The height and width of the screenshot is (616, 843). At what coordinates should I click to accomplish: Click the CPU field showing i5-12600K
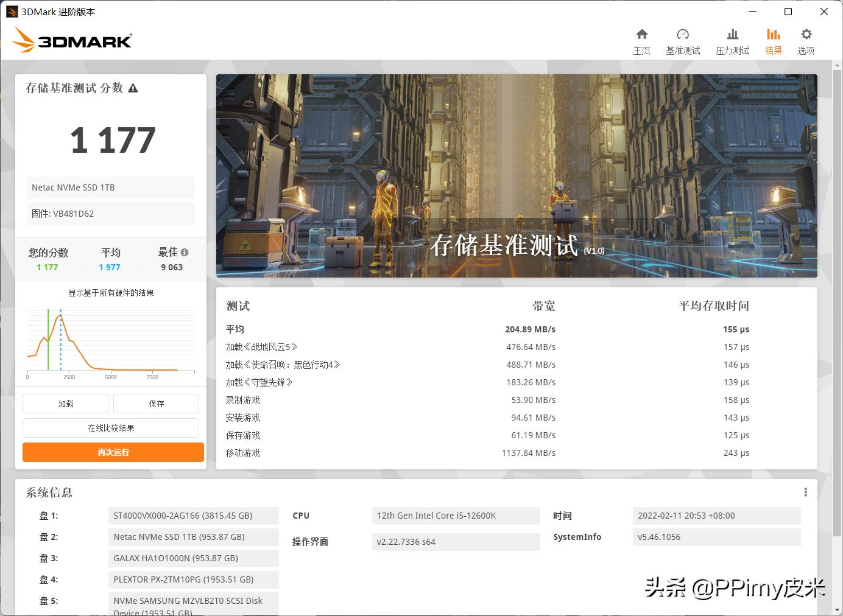[455, 516]
